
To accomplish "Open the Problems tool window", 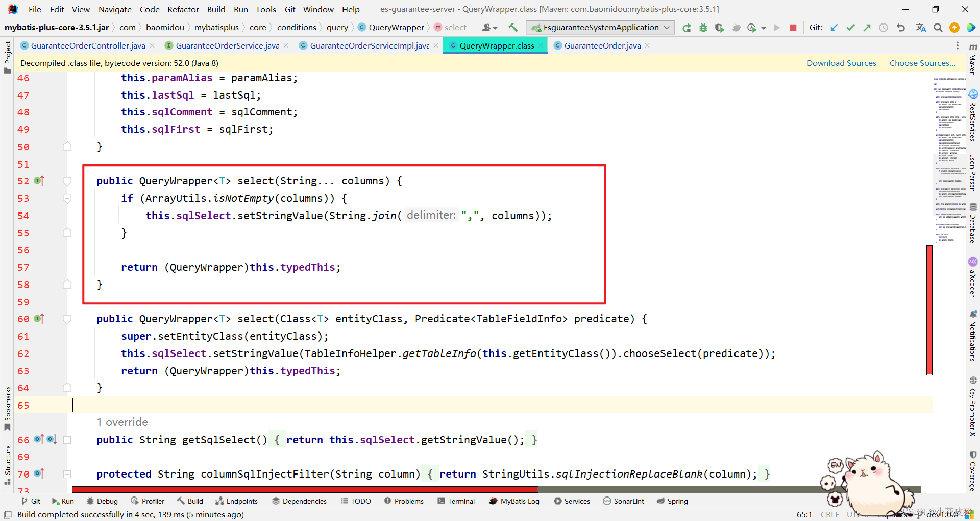I will click(x=404, y=501).
